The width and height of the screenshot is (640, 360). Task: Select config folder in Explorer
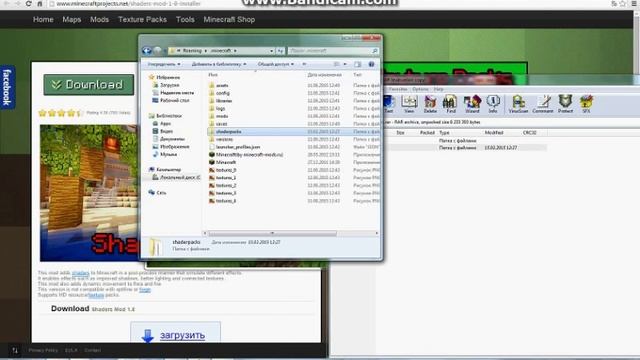point(222,93)
